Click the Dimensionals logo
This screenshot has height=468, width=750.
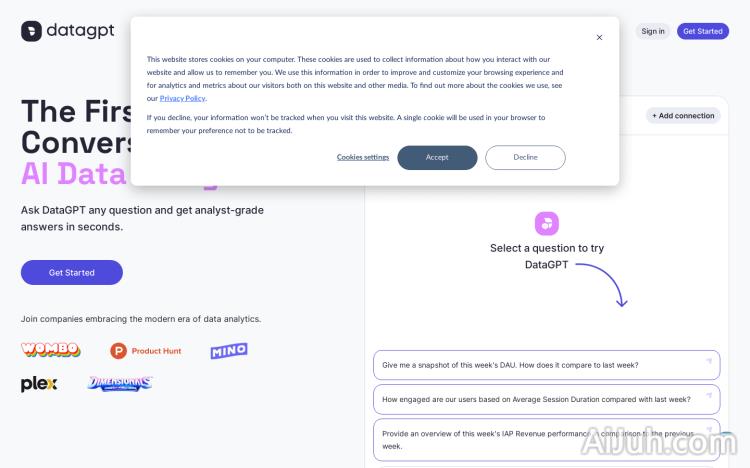click(x=120, y=384)
